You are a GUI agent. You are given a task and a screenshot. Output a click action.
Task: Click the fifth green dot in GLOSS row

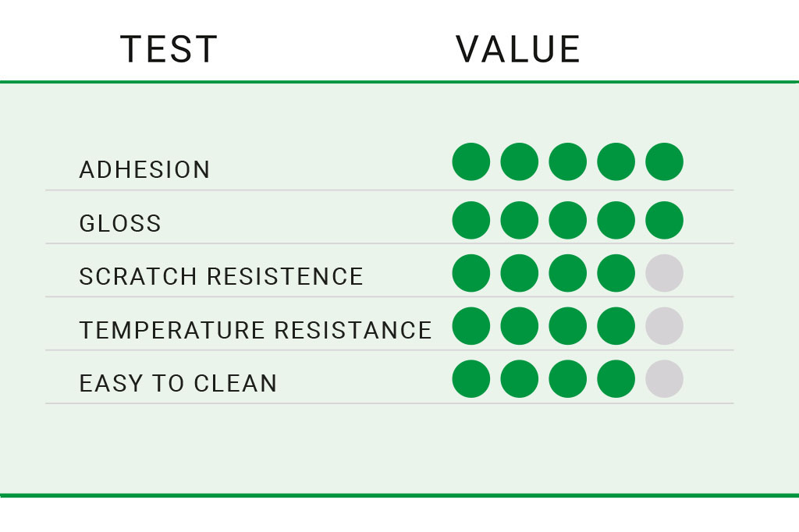[664, 220]
